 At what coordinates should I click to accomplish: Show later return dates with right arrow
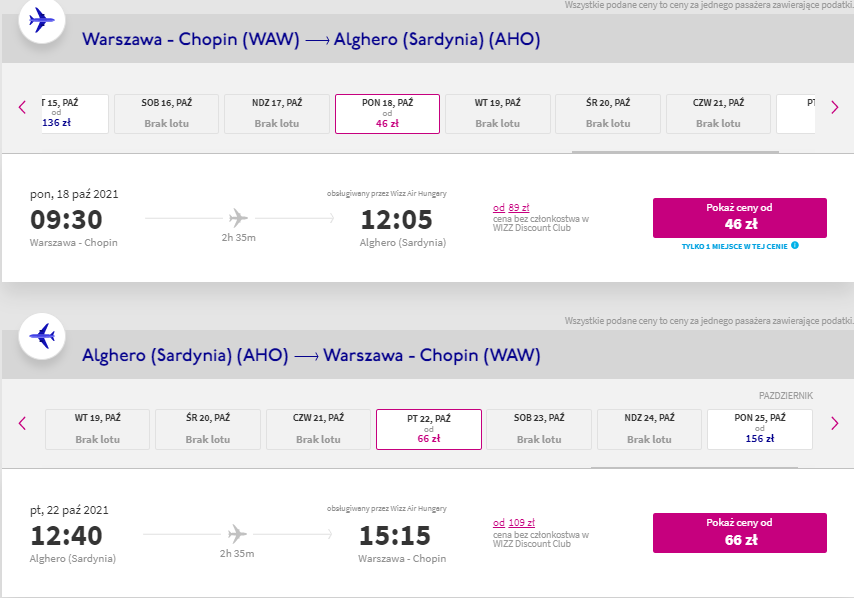point(834,423)
